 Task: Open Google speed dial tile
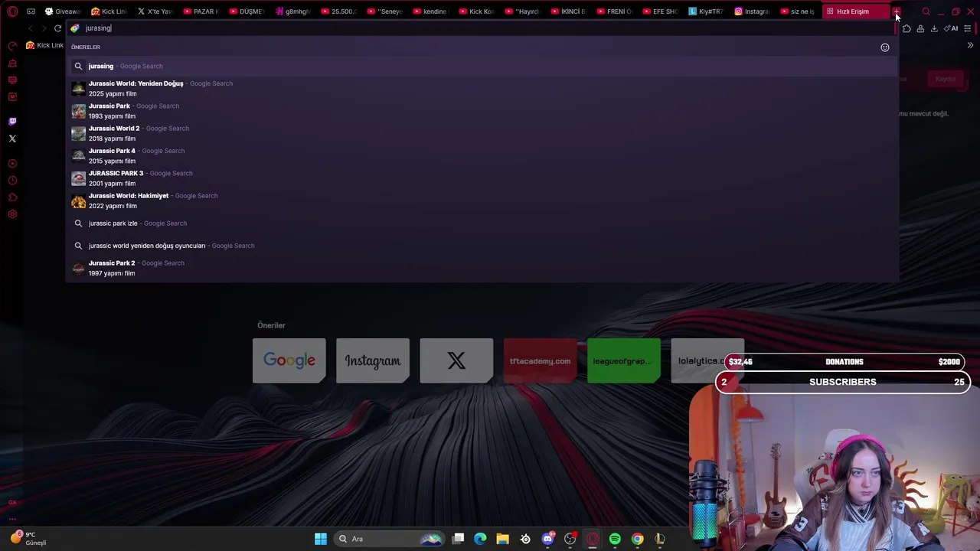[x=289, y=360]
